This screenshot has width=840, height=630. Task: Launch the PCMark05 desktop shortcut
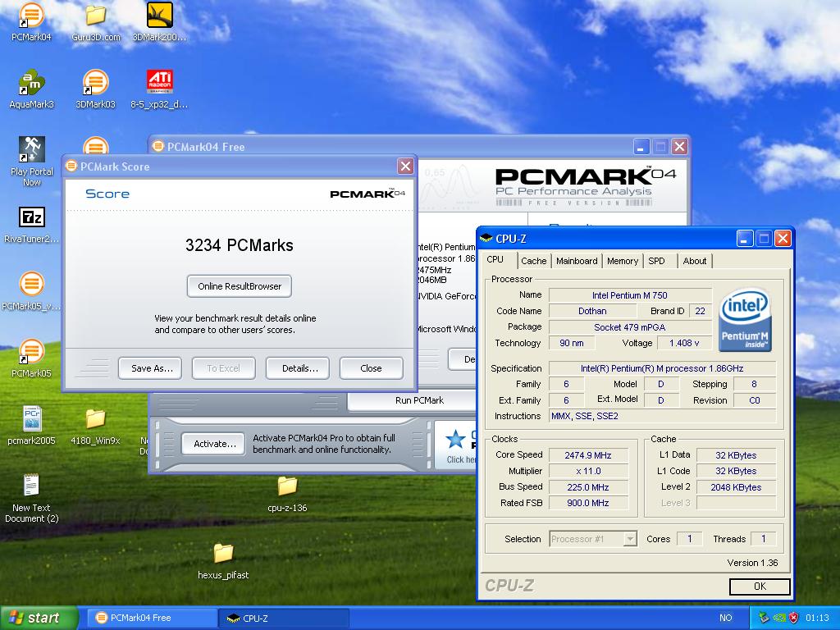click(32, 359)
